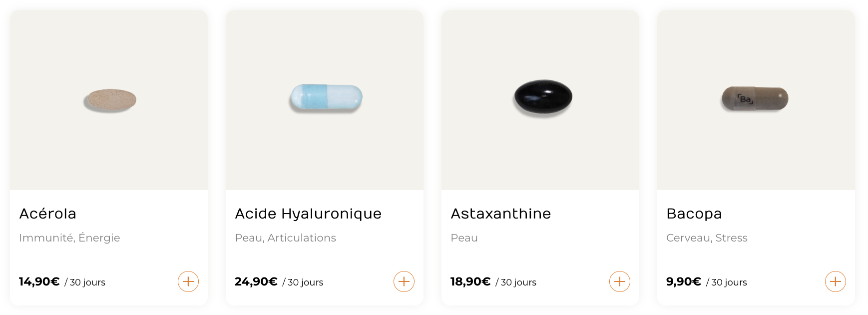Click the Astaxanthine product title

click(x=501, y=213)
